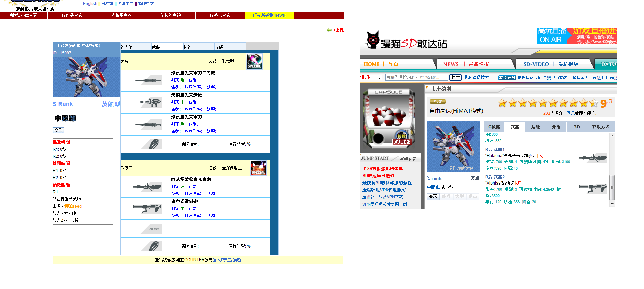
Task: Click the nickname search input field
Action: 416,77
